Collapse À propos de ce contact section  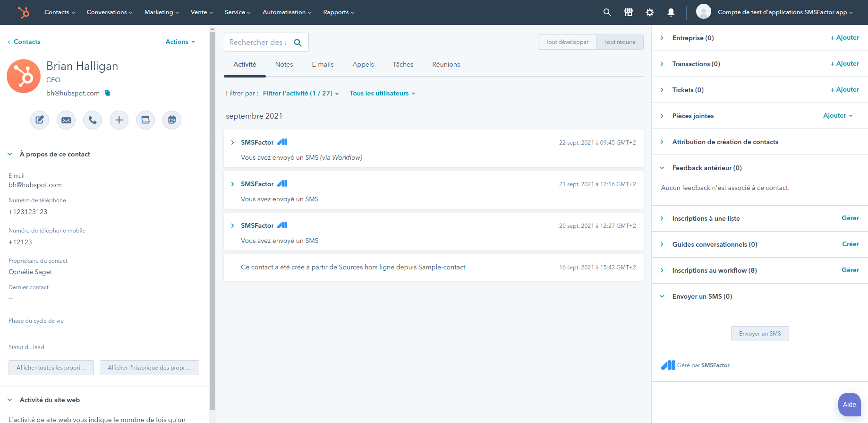tap(10, 154)
